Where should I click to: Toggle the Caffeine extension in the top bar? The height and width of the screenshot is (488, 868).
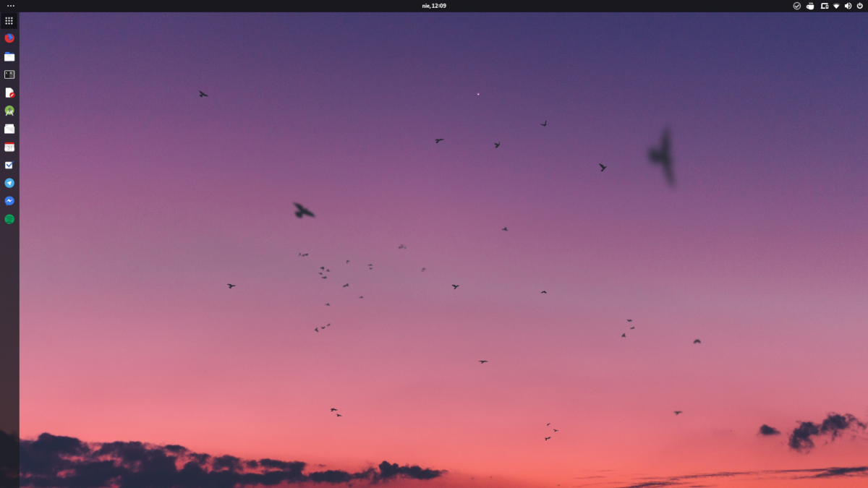point(810,6)
